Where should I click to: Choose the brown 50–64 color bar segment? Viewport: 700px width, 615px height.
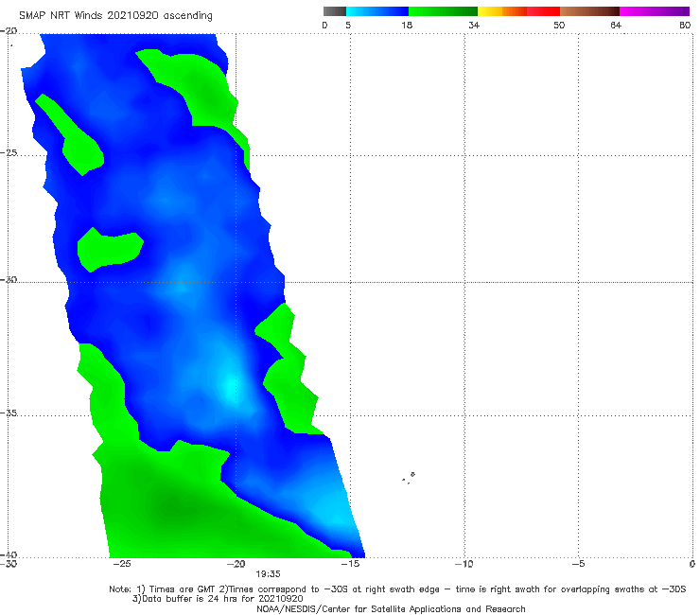pos(589,11)
